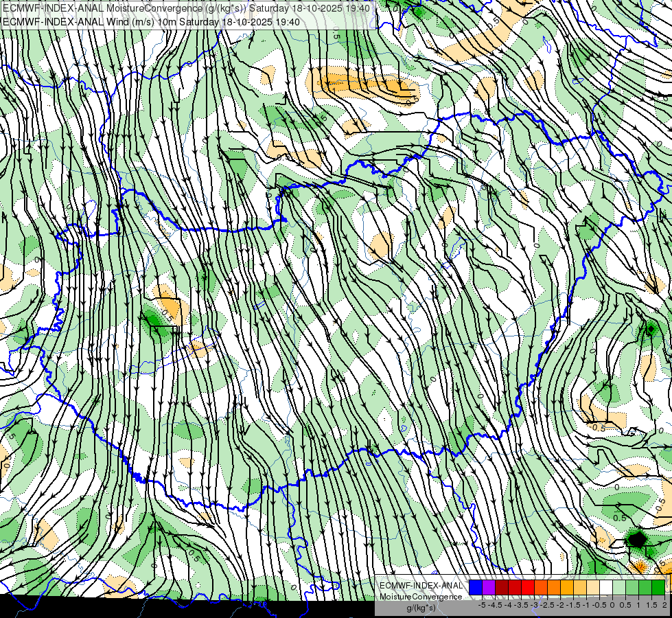Click the 0.5 contour label on left side
Screen dimensions: 672x618
pyautogui.click(x=165, y=318)
